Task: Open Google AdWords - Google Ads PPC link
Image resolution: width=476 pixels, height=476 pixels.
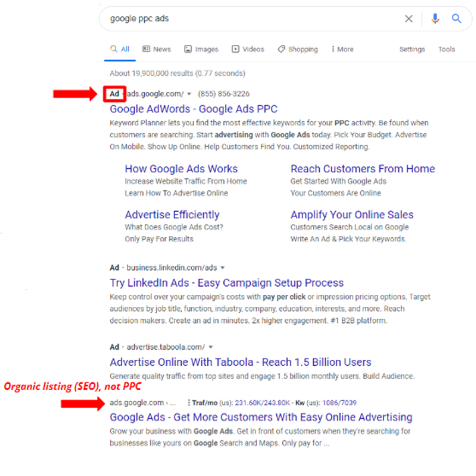Action: pos(193,109)
